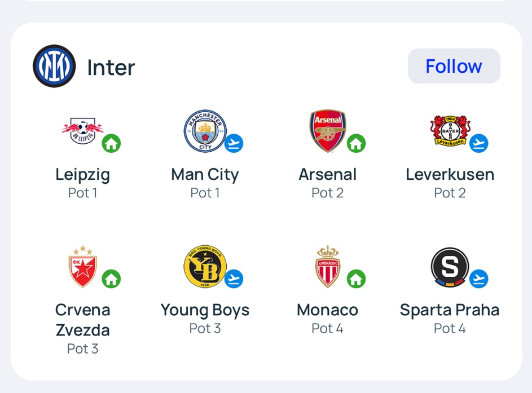This screenshot has width=532, height=393.
Task: Tap the Inter team name
Action: [111, 68]
